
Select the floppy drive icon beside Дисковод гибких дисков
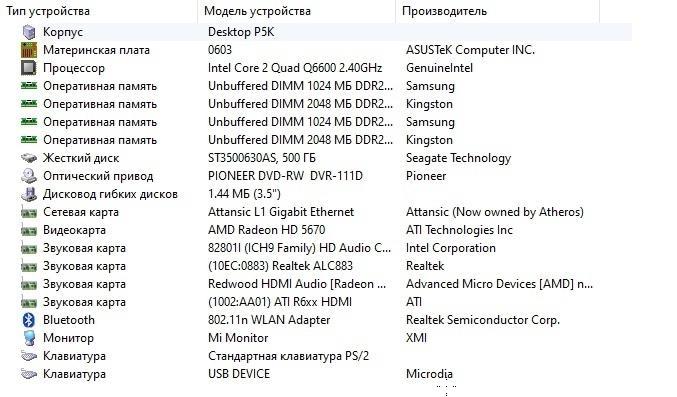pos(29,194)
